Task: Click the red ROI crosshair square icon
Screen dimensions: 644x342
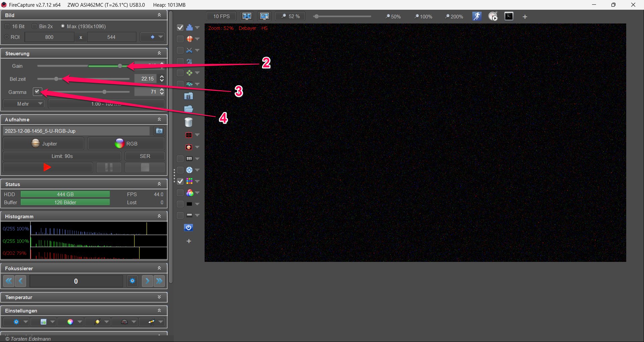Action: (x=189, y=135)
